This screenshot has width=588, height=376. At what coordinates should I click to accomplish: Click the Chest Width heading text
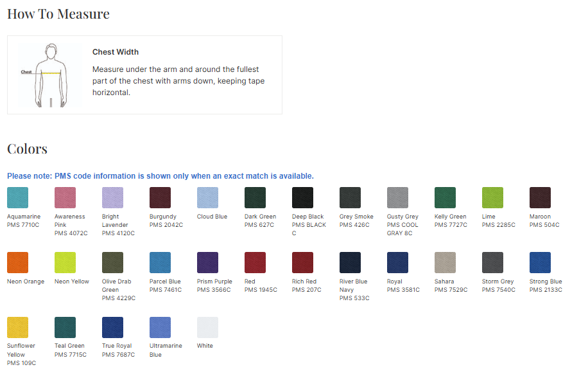[x=116, y=52]
